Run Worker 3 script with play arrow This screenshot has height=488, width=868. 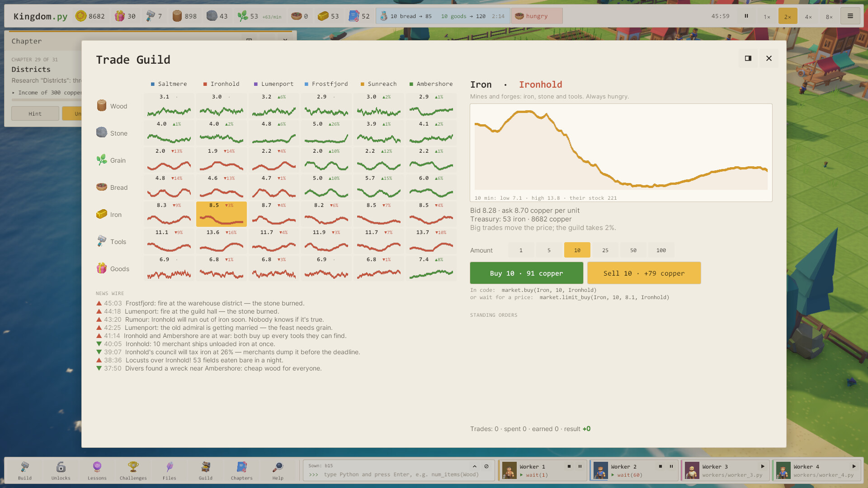[x=763, y=466]
